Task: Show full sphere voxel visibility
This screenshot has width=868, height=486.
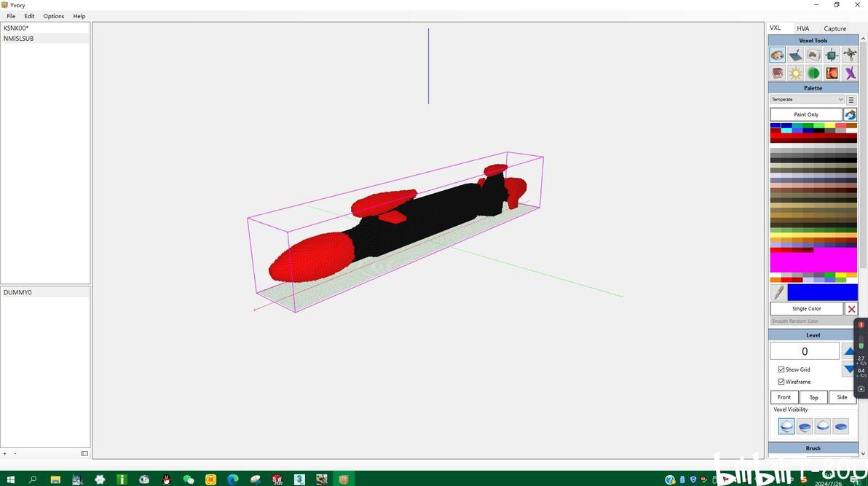Action: point(786,426)
